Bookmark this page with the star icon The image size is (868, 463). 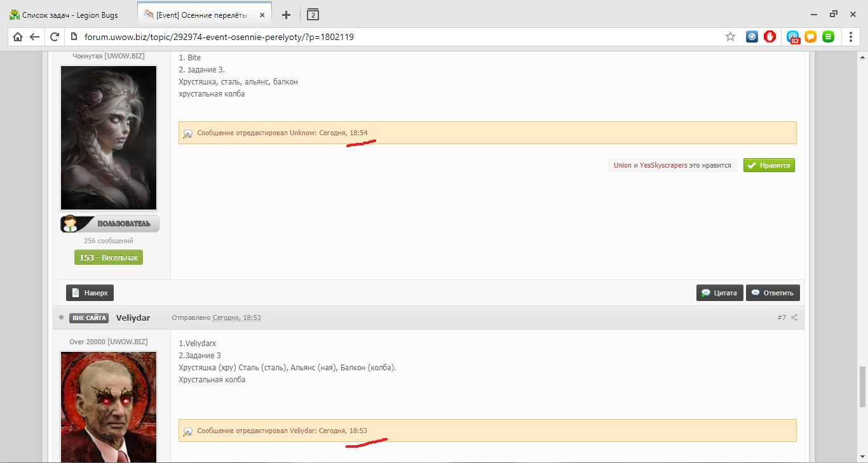click(730, 37)
